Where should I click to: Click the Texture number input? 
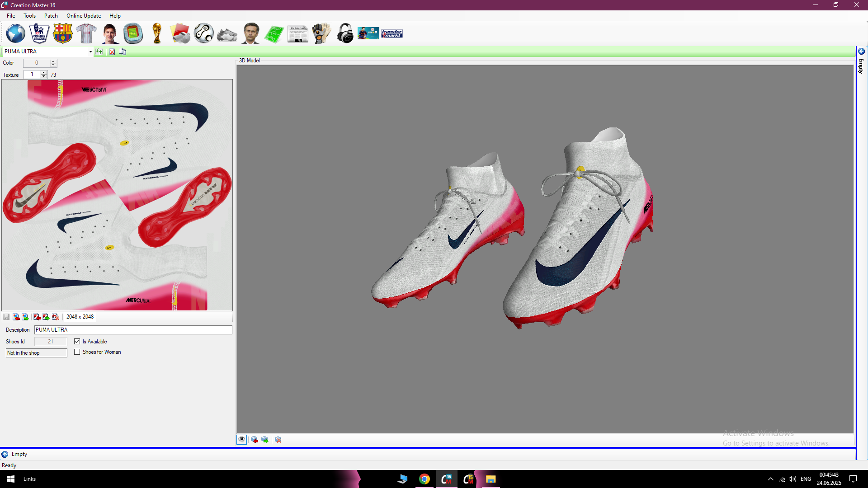(32, 75)
